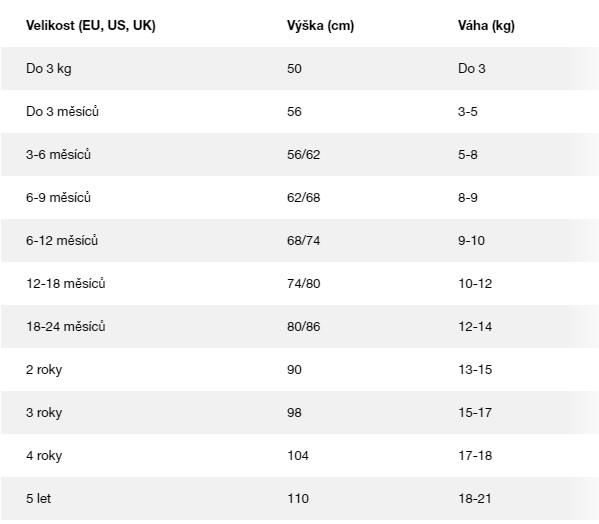The image size is (599, 524).
Task: Select the 4 roky size row
Action: [300, 455]
